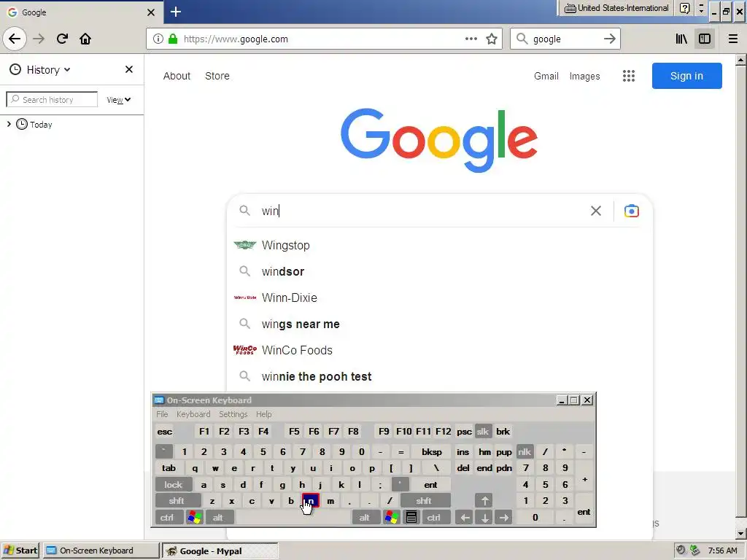The image size is (747, 560).
Task: Select the Winn-Dixie suggestion
Action: (438, 297)
